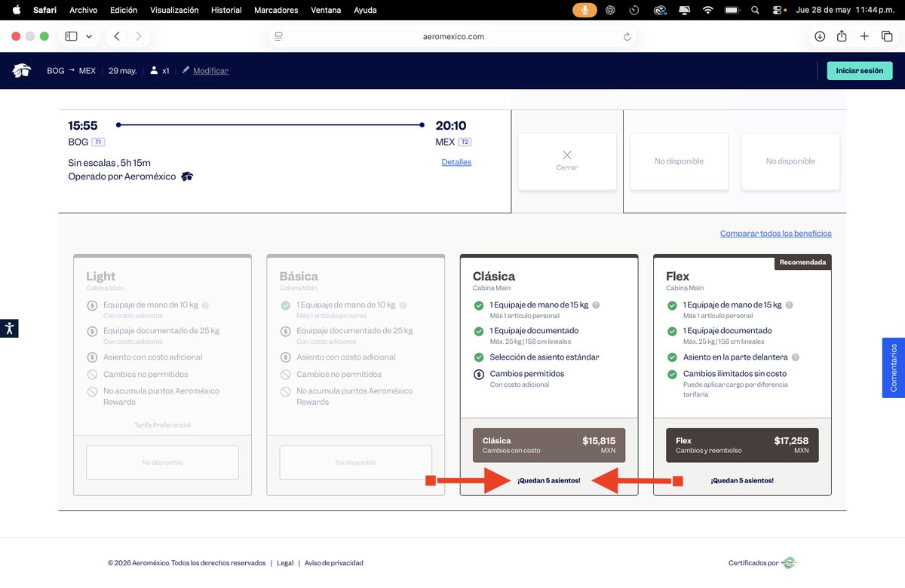Click info icon beside Light Equipaje de mano

205,305
